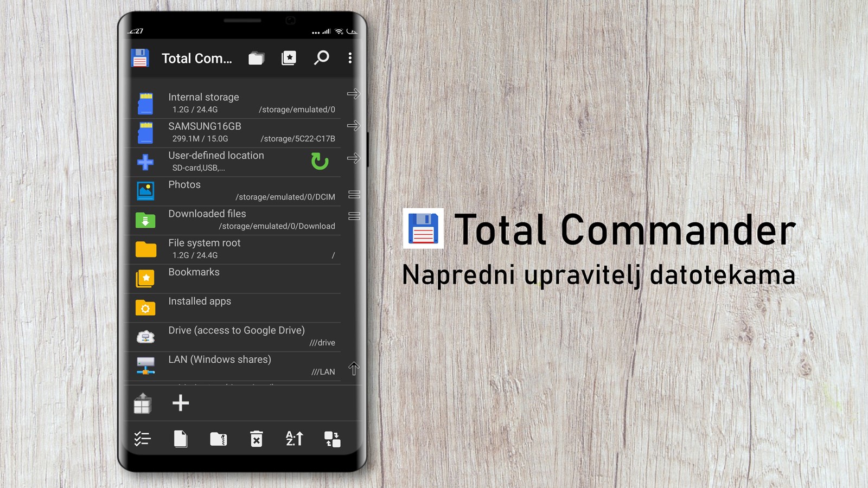
Task: Open Downloaded files entry
Action: point(233,220)
